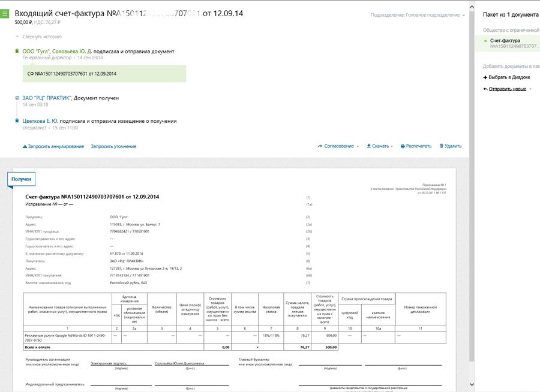This screenshot has width=540, height=392.
Task: Click the green signer icon beside ООО "Гугл"
Action: point(17,52)
